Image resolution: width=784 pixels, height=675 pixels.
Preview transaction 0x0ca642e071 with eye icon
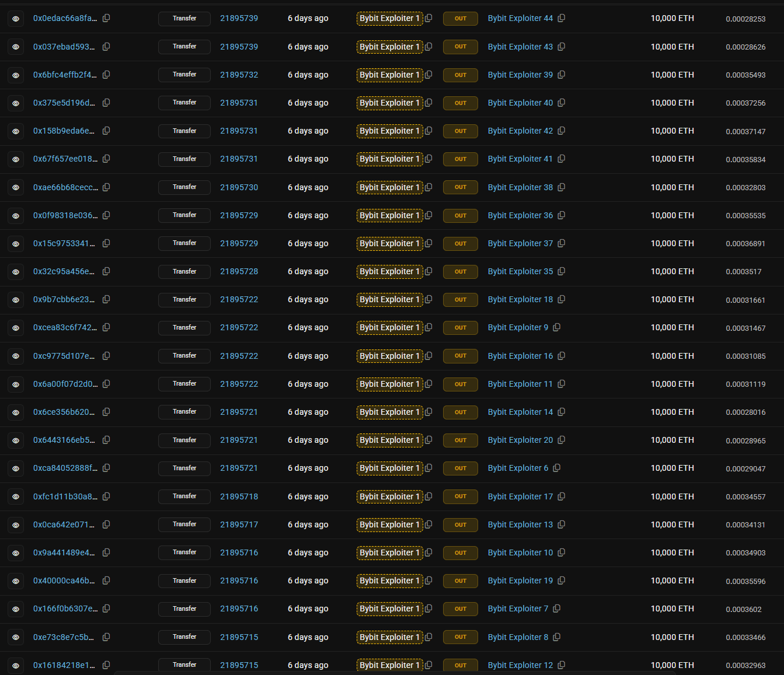click(16, 525)
